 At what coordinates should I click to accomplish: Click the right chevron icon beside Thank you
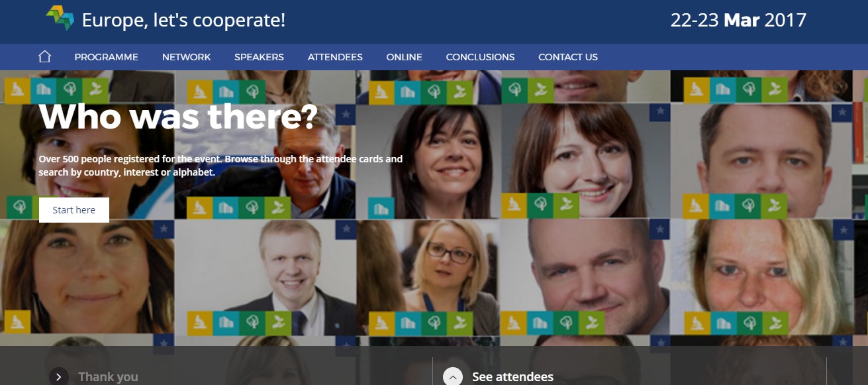coord(59,377)
